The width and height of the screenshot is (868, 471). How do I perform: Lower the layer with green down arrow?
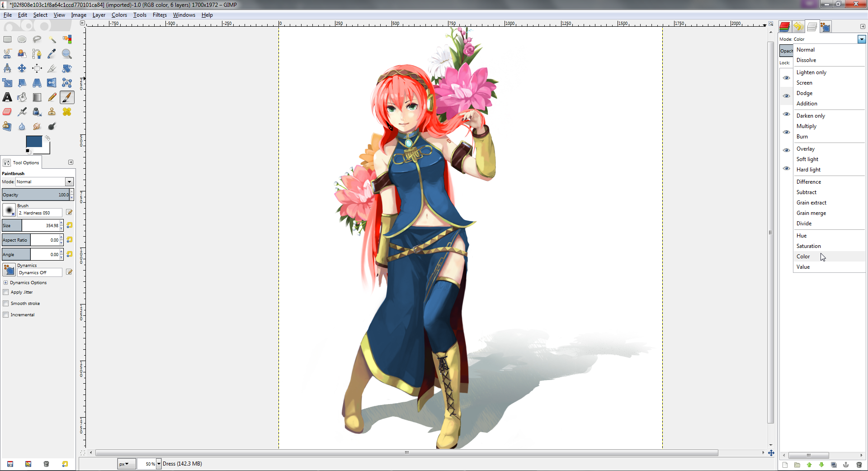[821, 465]
